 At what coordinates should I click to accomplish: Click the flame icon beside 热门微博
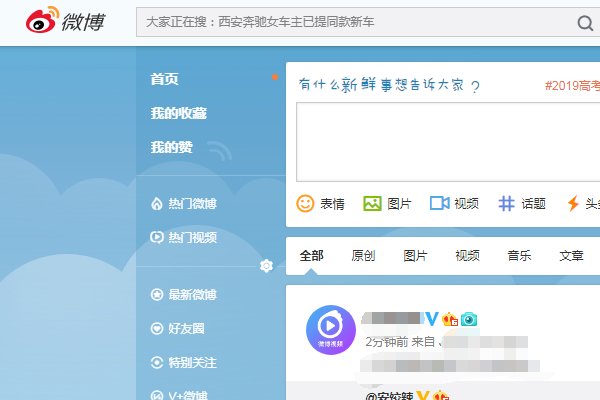coord(157,204)
